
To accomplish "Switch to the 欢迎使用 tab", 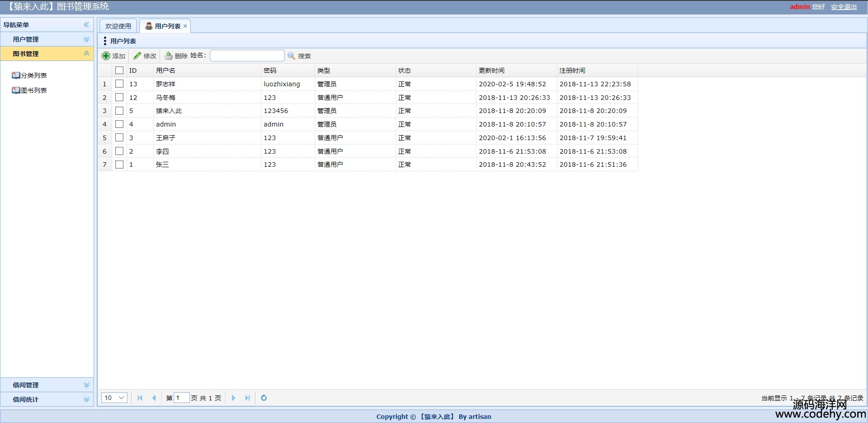I will (118, 26).
